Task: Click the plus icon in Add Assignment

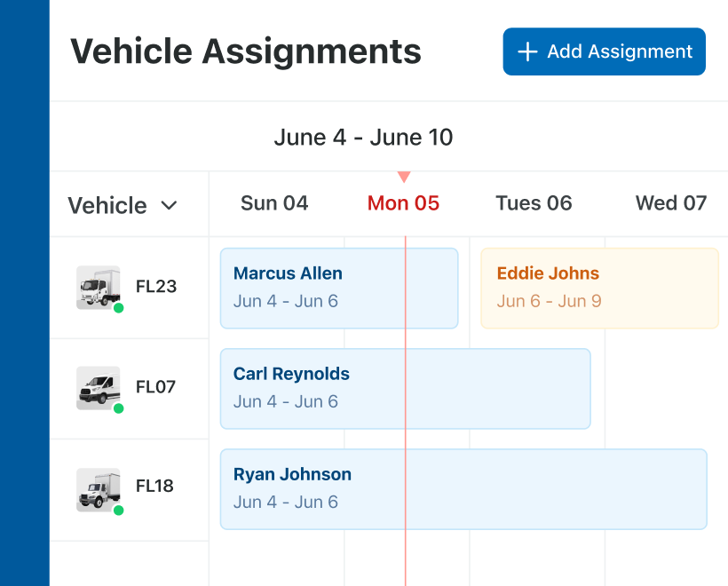Action: point(527,51)
